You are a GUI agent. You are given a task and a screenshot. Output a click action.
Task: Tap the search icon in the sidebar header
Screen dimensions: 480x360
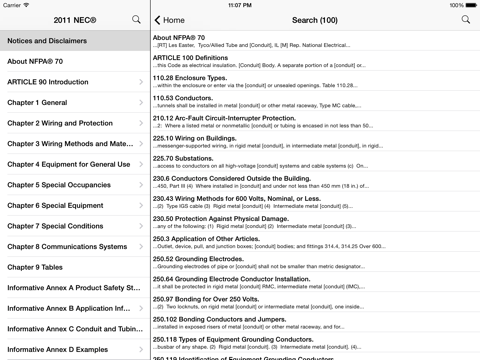point(136,19)
